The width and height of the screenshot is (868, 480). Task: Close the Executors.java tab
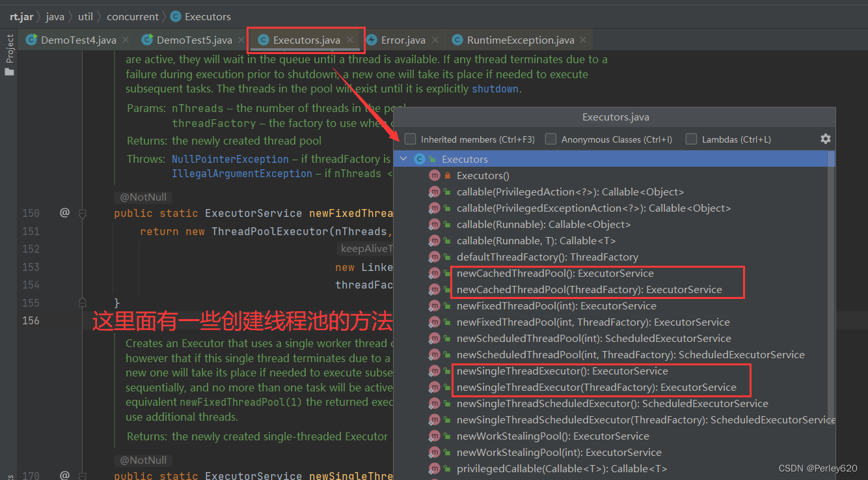[350, 40]
